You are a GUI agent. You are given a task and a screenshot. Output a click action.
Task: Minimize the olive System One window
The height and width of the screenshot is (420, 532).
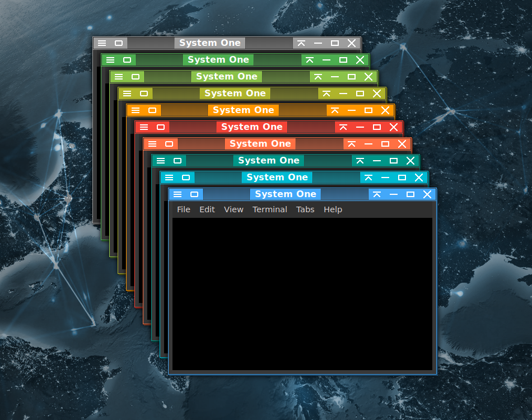tap(343, 94)
